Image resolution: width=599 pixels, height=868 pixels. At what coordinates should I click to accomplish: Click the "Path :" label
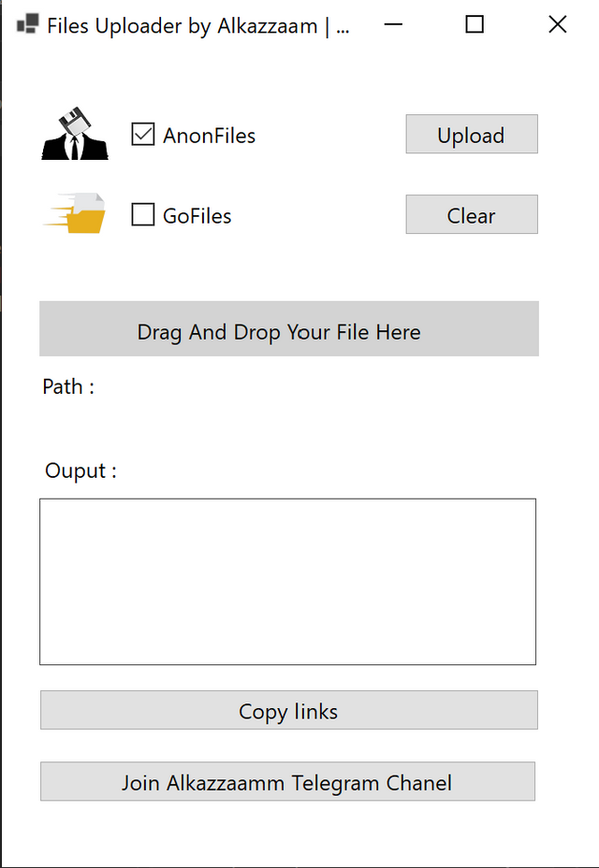(68, 386)
